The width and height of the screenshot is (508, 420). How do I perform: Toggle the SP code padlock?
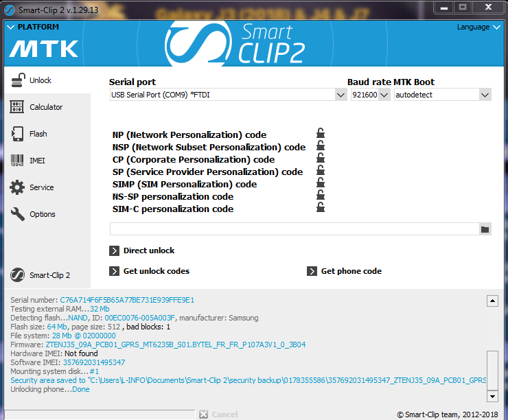coord(321,170)
